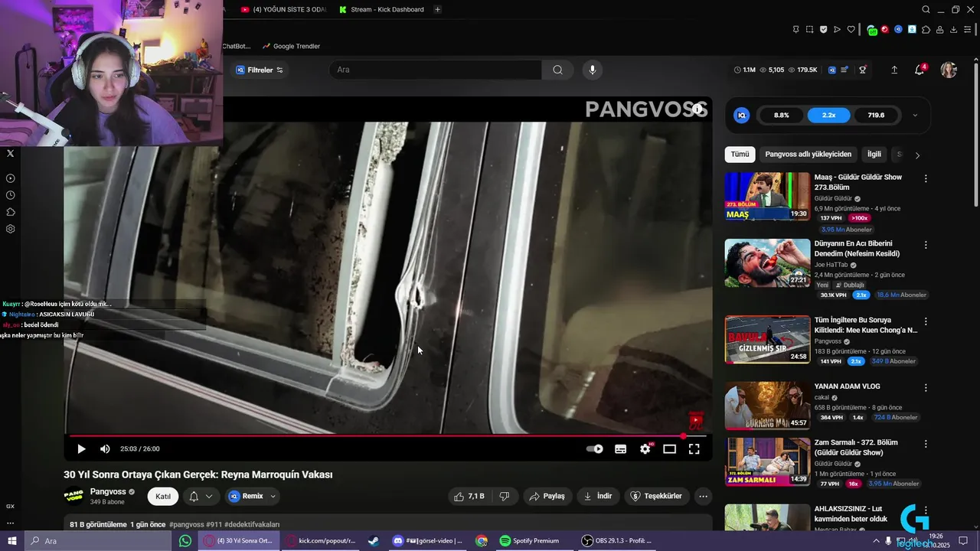The image size is (980, 551).
Task: Switch to theater mode
Action: click(x=669, y=449)
